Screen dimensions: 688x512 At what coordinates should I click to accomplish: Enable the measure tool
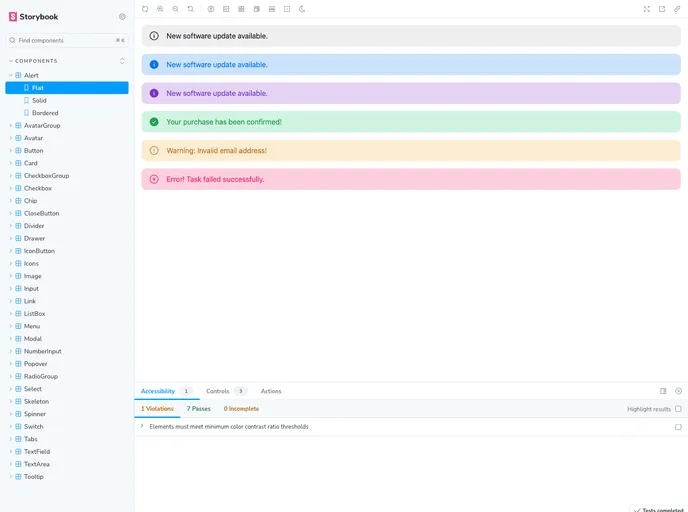coord(272,9)
